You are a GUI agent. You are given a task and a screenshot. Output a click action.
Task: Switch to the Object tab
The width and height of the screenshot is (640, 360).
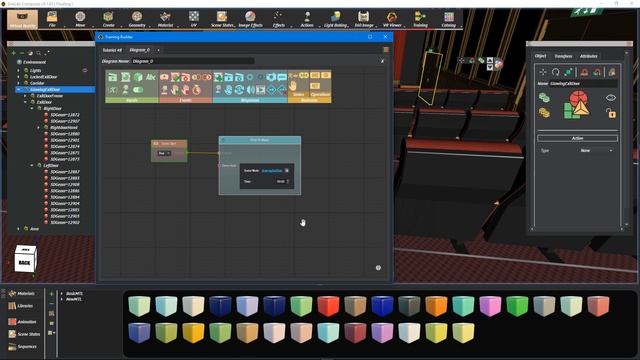540,56
